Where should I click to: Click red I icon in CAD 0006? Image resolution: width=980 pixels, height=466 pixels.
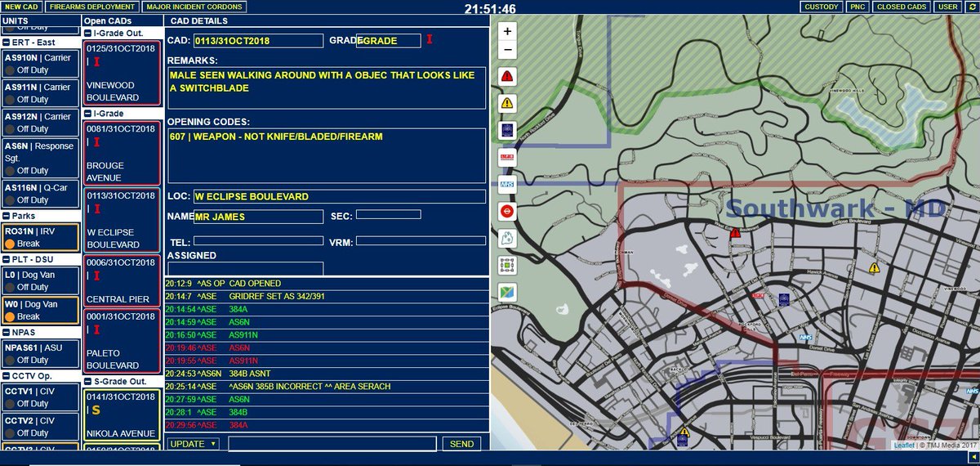[x=96, y=276]
